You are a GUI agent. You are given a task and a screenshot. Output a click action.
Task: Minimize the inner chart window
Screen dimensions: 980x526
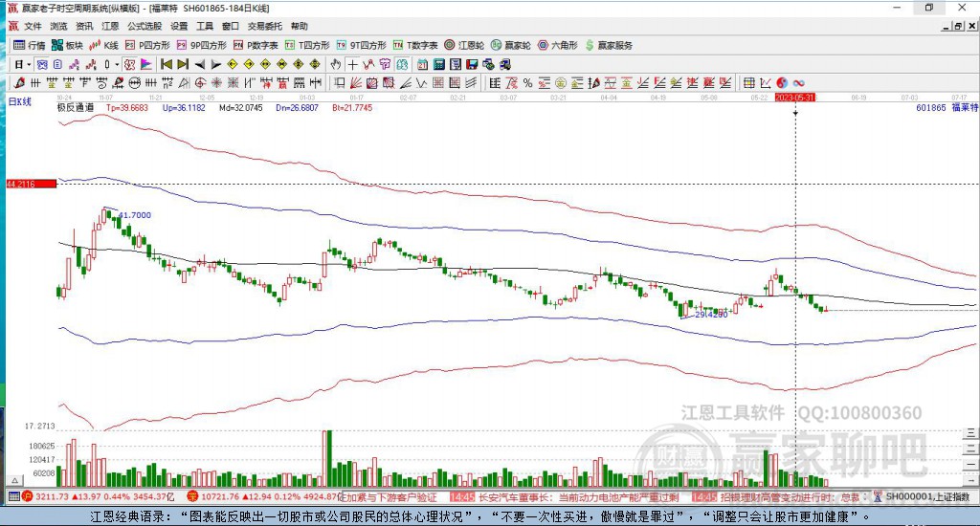point(947,26)
